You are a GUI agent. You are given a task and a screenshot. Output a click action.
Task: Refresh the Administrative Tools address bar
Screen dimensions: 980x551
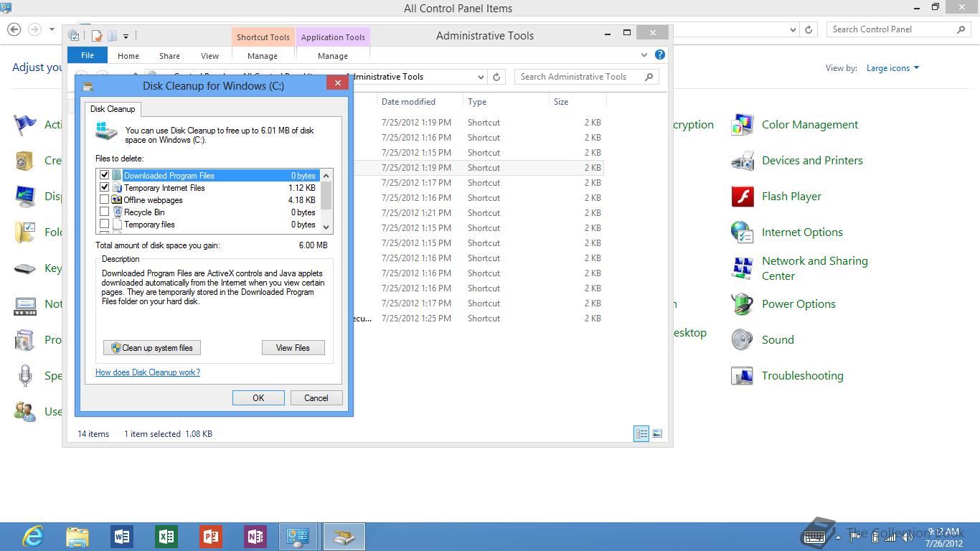[x=497, y=77]
